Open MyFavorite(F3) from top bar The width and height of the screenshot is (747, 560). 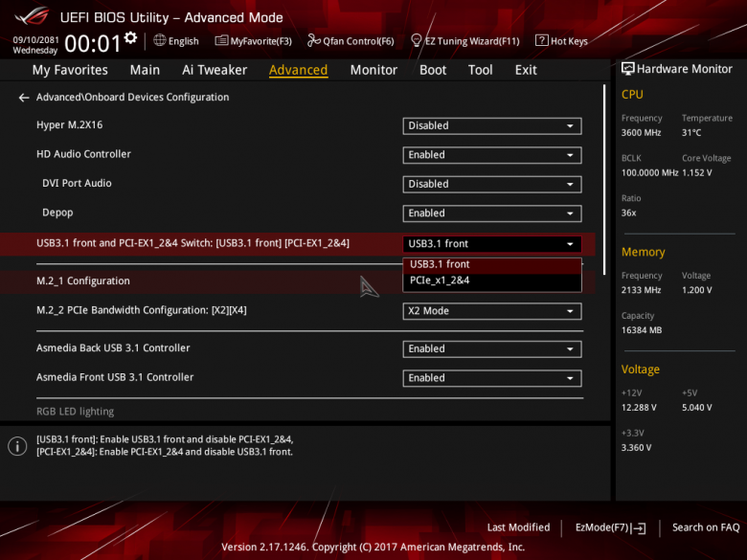coord(254,41)
